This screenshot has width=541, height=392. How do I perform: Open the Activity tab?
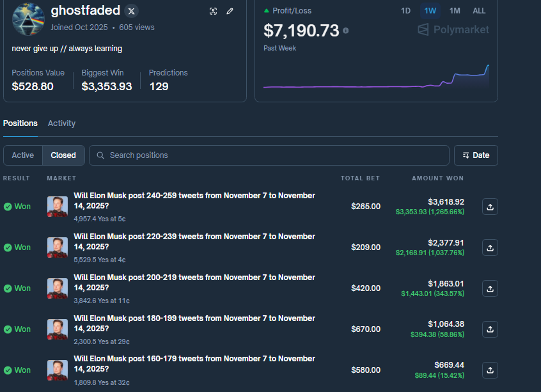coord(61,123)
